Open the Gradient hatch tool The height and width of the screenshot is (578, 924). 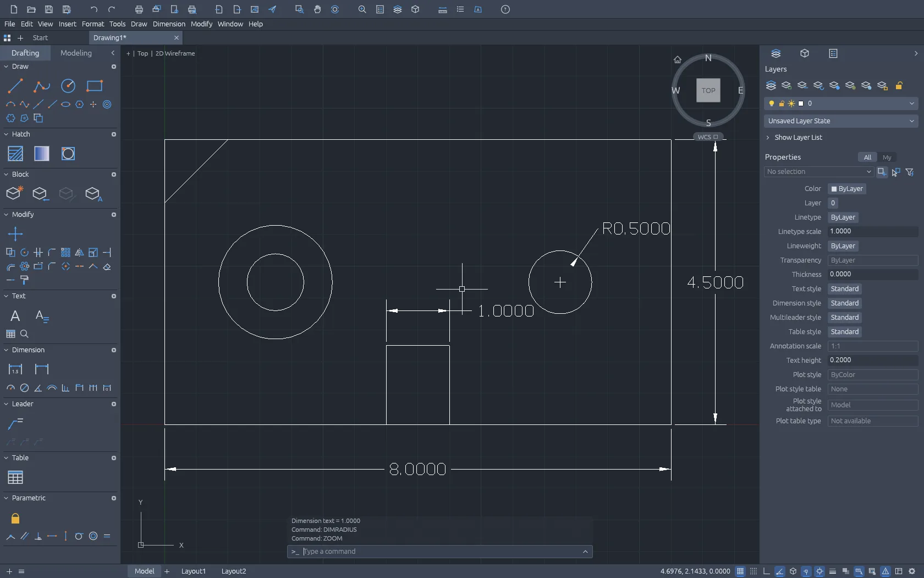pyautogui.click(x=42, y=154)
